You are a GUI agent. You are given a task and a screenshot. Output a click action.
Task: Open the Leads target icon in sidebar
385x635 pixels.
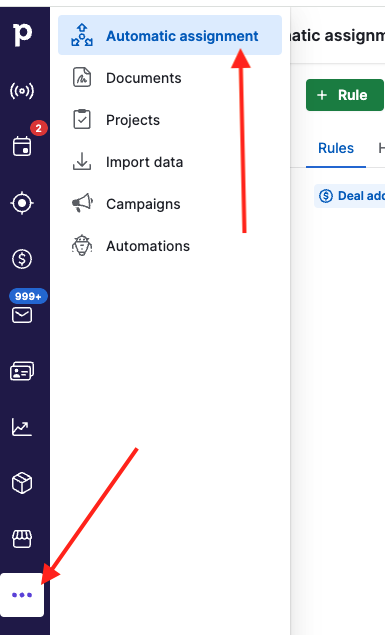[x=22, y=202]
